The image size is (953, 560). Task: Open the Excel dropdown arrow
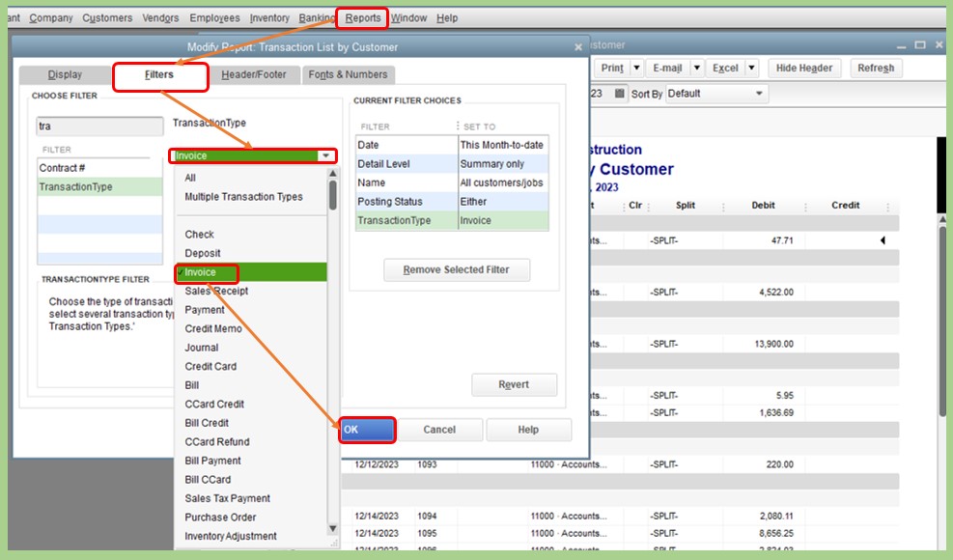click(751, 69)
